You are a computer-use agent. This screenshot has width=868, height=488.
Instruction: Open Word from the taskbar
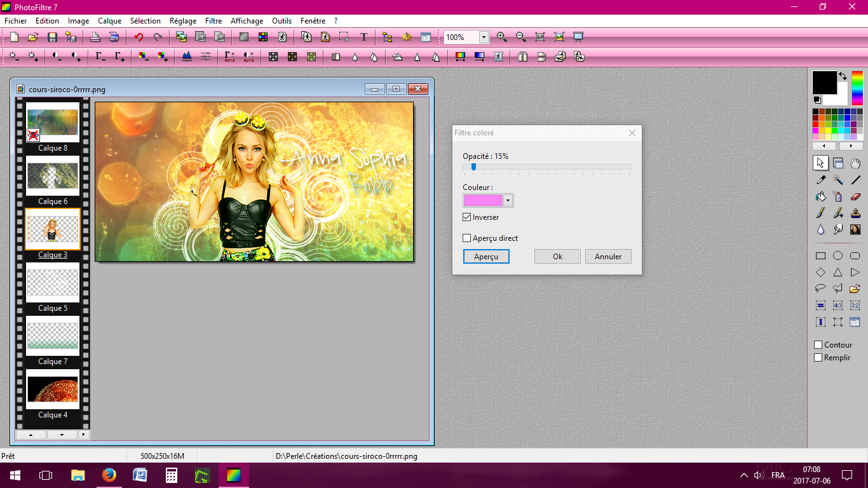click(140, 475)
